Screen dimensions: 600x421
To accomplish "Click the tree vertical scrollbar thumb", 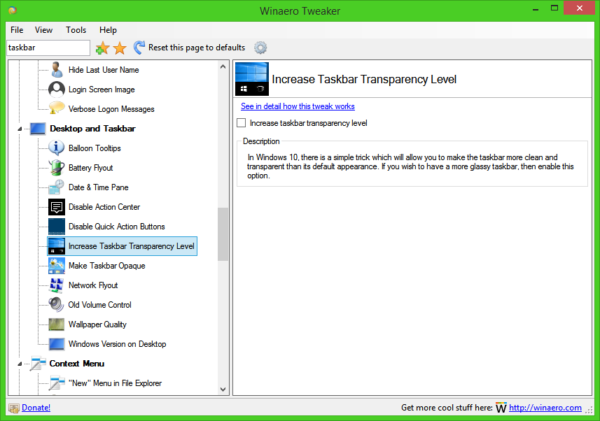I will point(223,234).
